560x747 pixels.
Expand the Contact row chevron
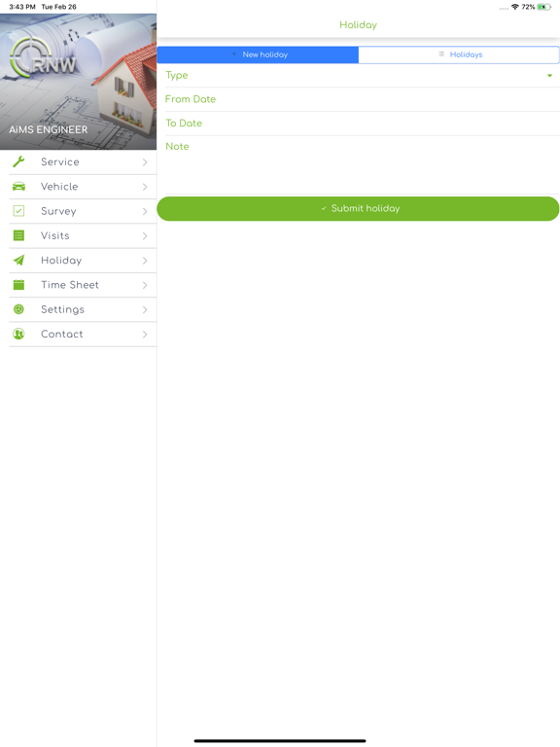pos(145,335)
